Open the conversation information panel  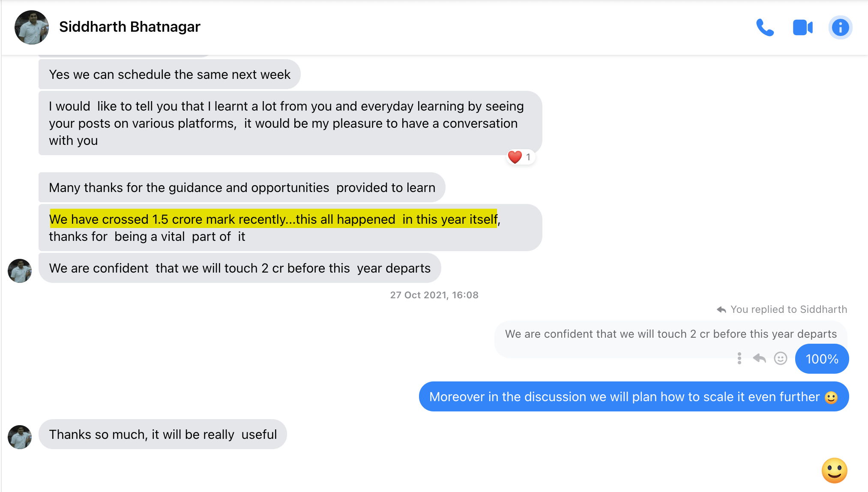pos(840,28)
